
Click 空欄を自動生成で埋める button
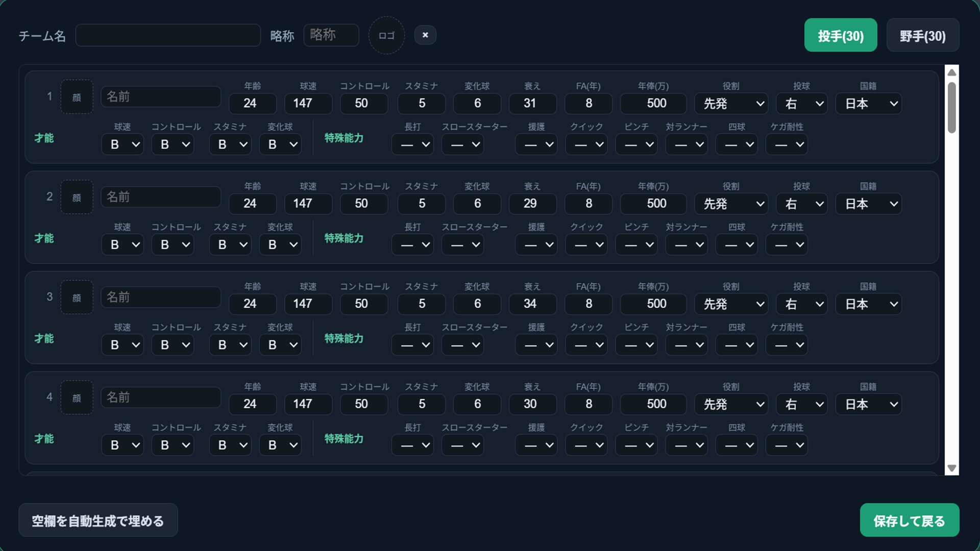coord(98,520)
